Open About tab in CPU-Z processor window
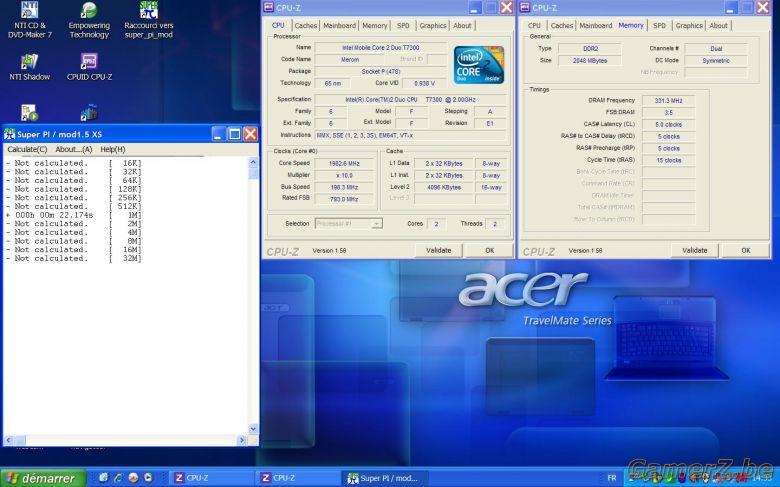780x487 pixels. pos(462,25)
